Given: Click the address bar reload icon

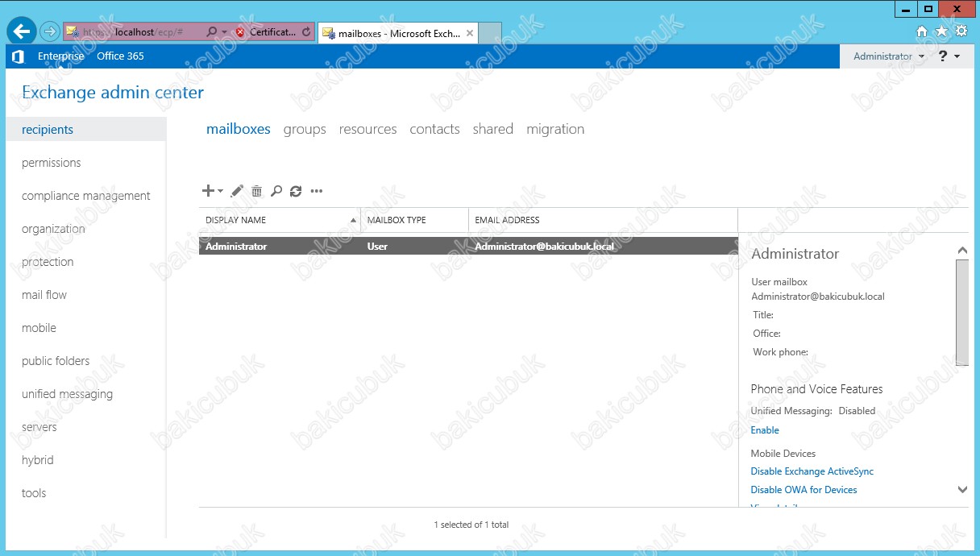Looking at the screenshot, I should coord(306,32).
